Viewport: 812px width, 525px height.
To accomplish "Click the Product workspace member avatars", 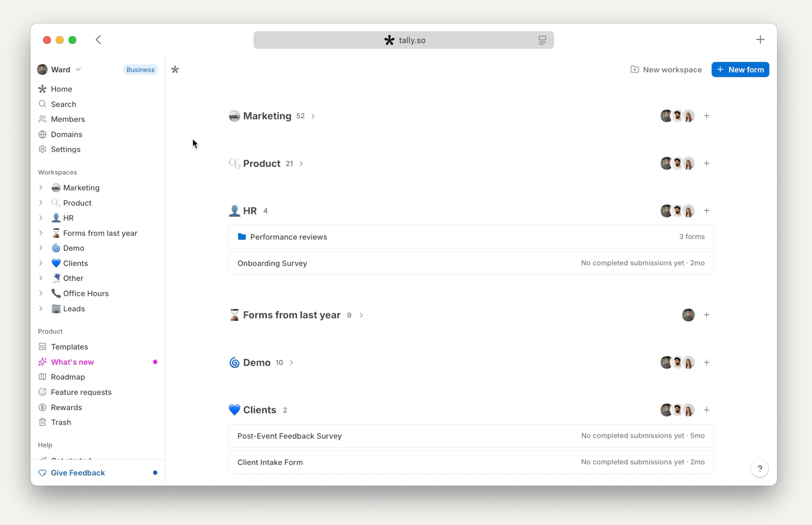I will [x=678, y=163].
